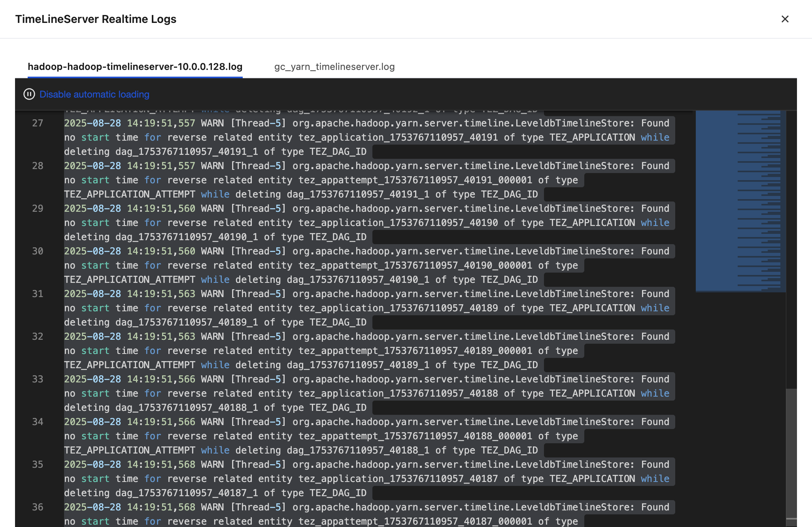Click the Disable automatic loading link
The width and height of the screenshot is (812, 527).
pos(94,94)
